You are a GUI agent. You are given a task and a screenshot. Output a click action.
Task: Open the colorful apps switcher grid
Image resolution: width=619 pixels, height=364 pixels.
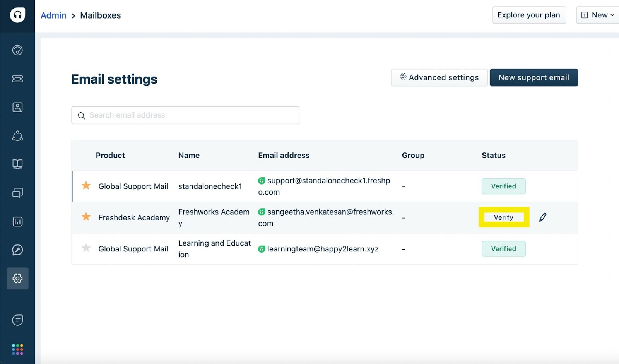coord(17,349)
